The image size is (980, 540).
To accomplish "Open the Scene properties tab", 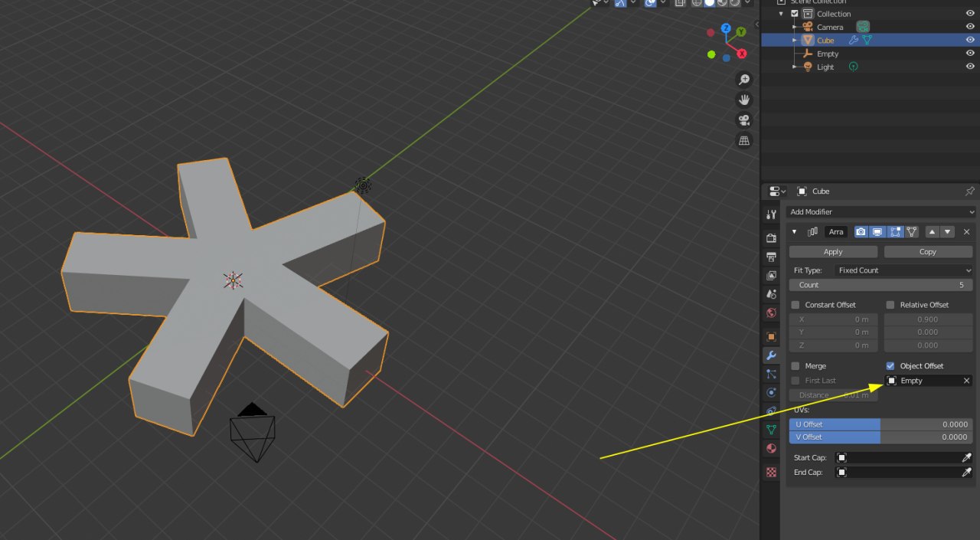I will click(x=771, y=294).
